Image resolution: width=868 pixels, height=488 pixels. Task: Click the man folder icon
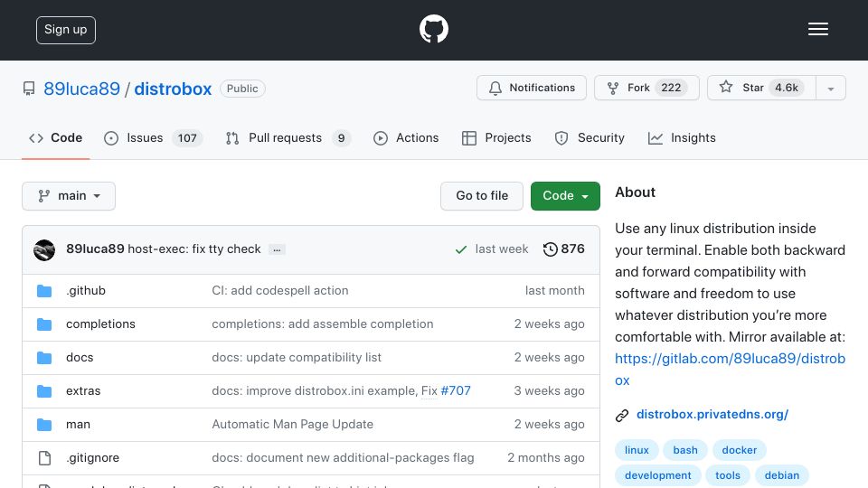(44, 425)
